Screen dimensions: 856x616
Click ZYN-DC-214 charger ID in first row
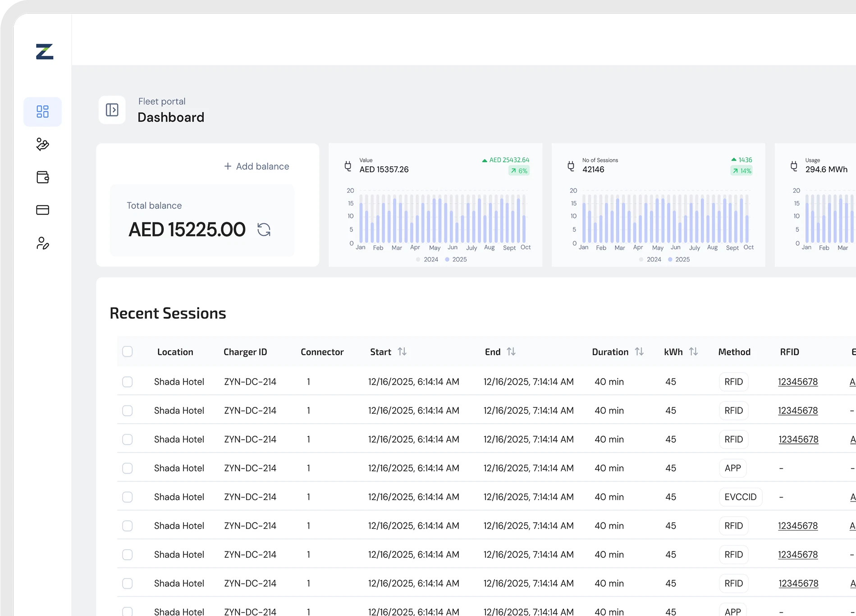click(250, 382)
